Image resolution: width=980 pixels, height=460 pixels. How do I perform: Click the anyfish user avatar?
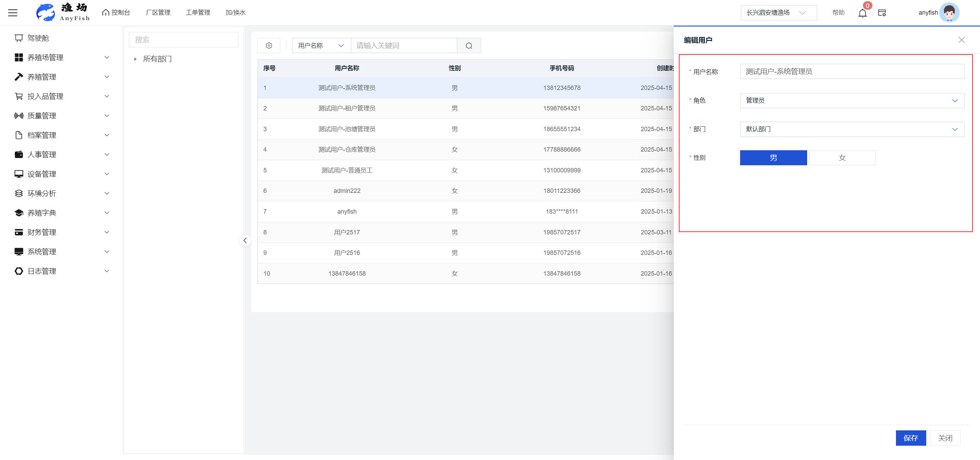[949, 13]
